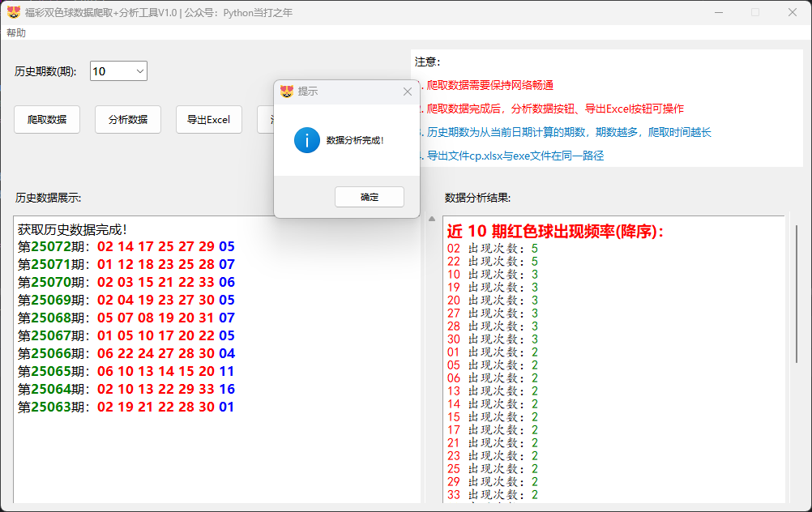Open the 帮助 menu
This screenshot has height=512, width=812.
(x=16, y=32)
